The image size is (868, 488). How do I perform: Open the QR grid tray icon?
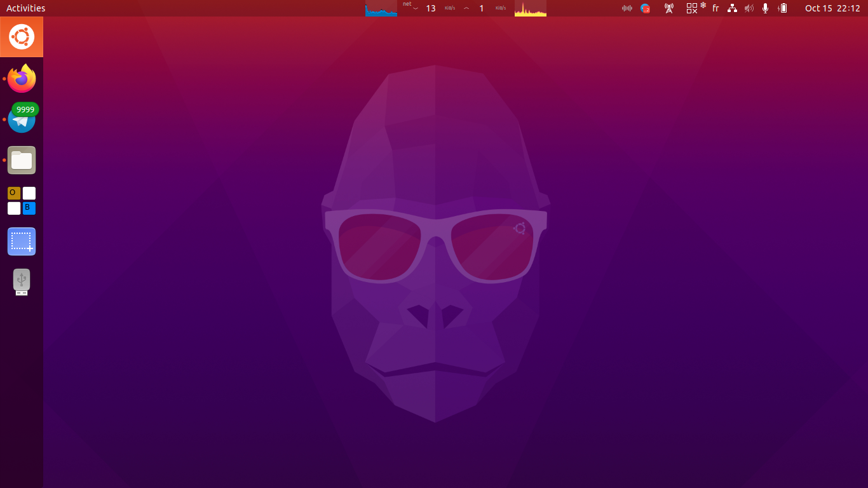[x=692, y=8]
